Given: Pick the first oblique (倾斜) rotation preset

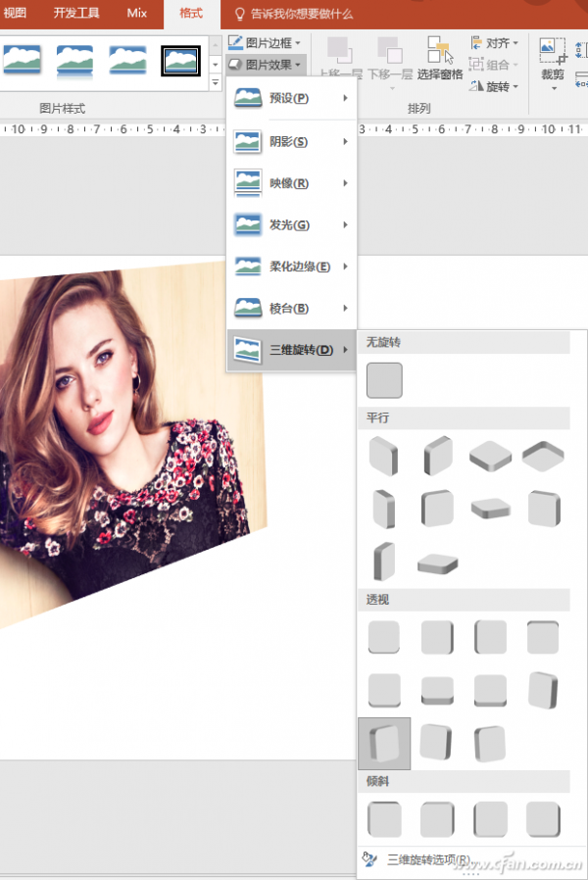Looking at the screenshot, I should coord(384,819).
